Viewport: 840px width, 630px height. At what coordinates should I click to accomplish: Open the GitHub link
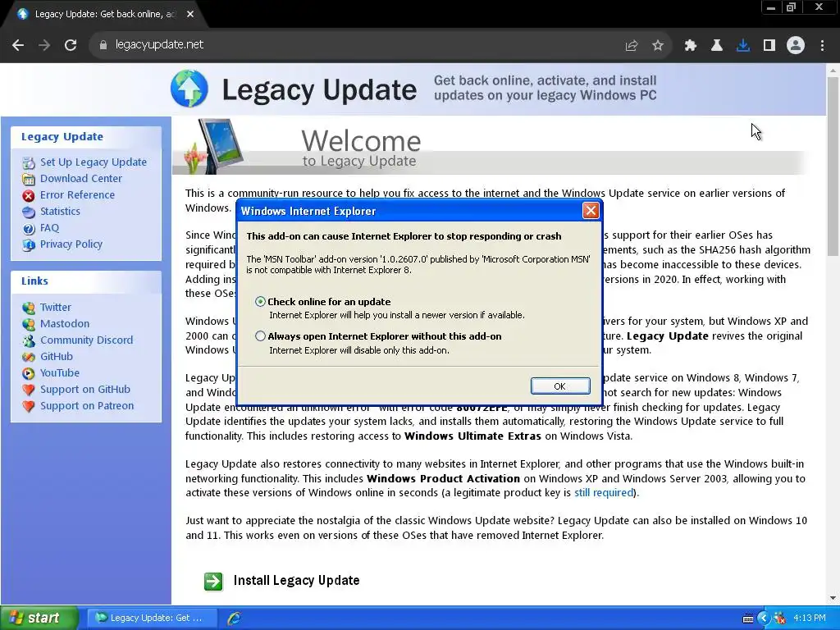pos(57,356)
